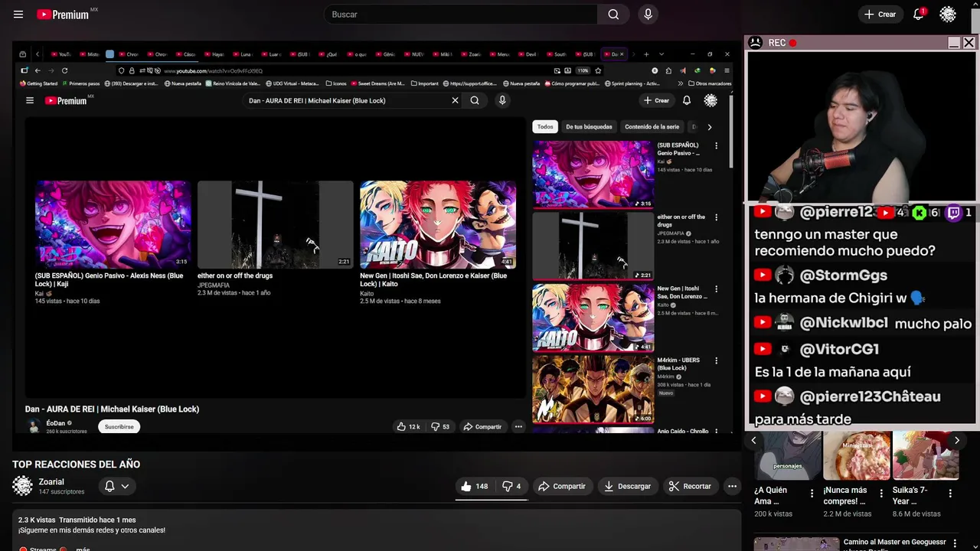980x551 pixels.
Task: Open options menu for Camino al Master en Geoguessr
Action: [x=954, y=544]
